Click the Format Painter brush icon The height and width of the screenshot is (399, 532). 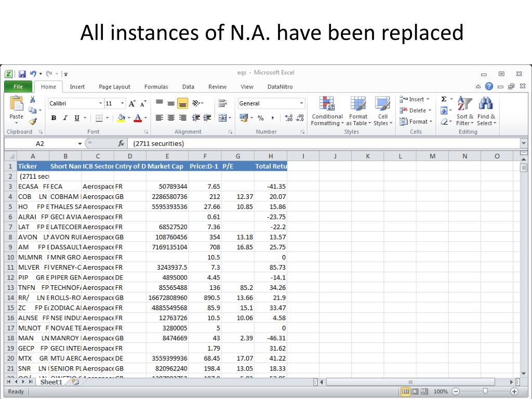33,121
